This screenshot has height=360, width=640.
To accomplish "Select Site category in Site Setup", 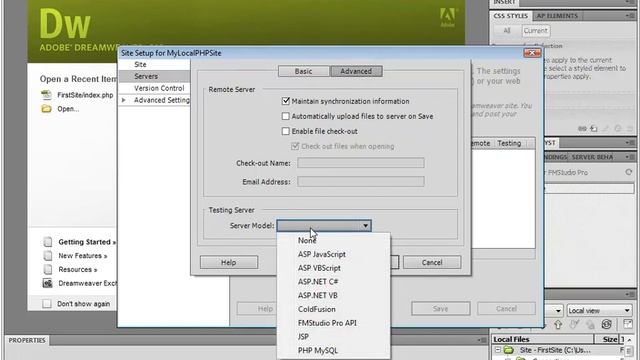I will click(x=140, y=64).
